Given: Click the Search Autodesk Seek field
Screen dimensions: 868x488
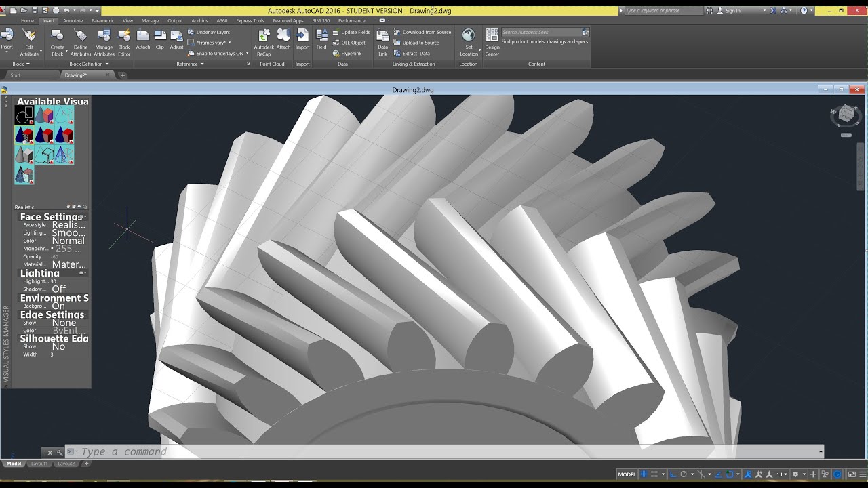Looking at the screenshot, I should pos(541,32).
